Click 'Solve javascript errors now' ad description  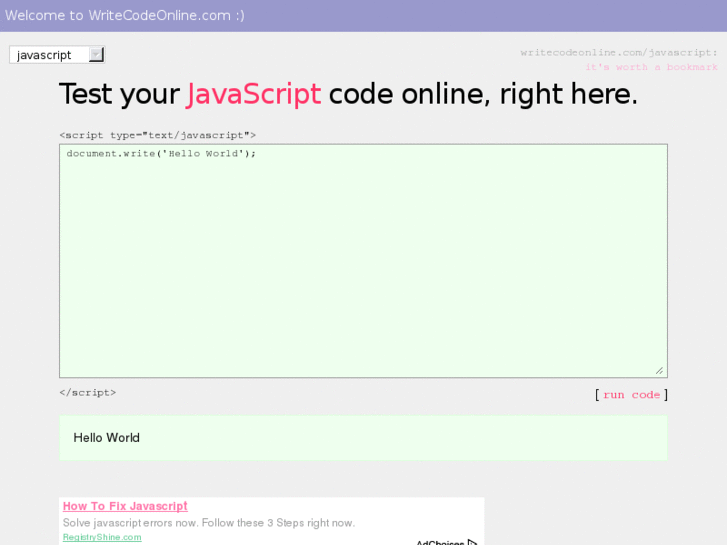click(x=209, y=523)
